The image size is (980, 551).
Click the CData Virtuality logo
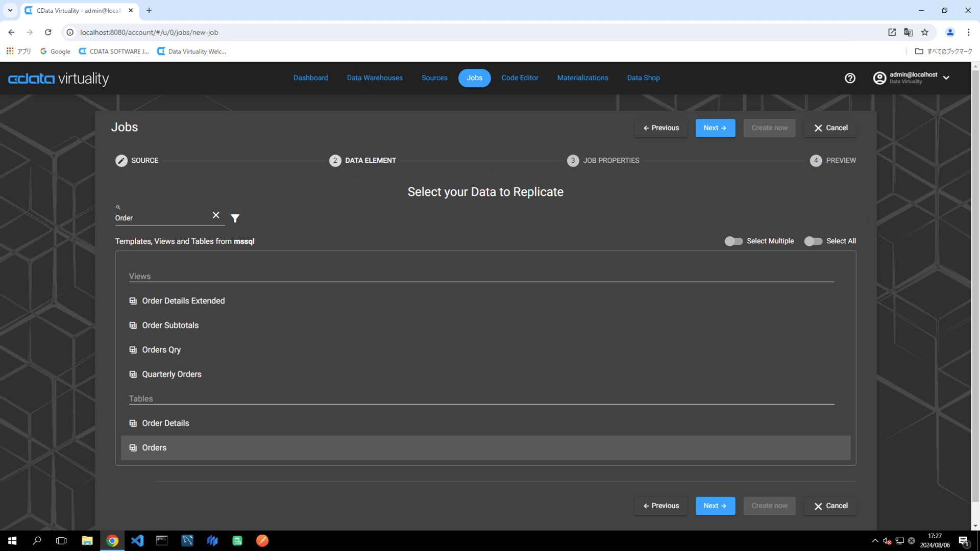click(59, 79)
